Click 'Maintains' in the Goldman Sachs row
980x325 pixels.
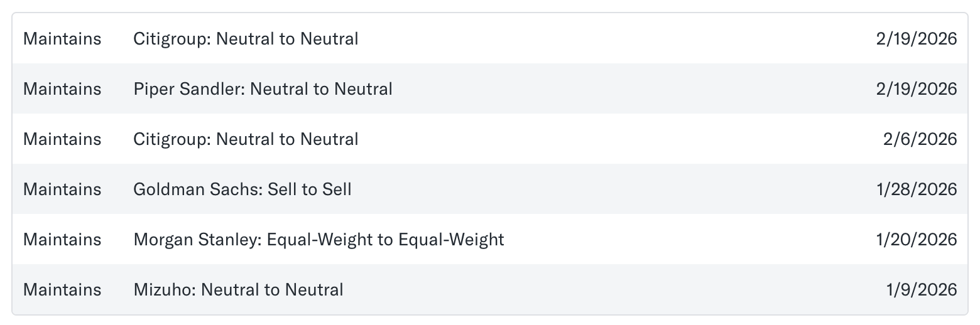(x=62, y=189)
